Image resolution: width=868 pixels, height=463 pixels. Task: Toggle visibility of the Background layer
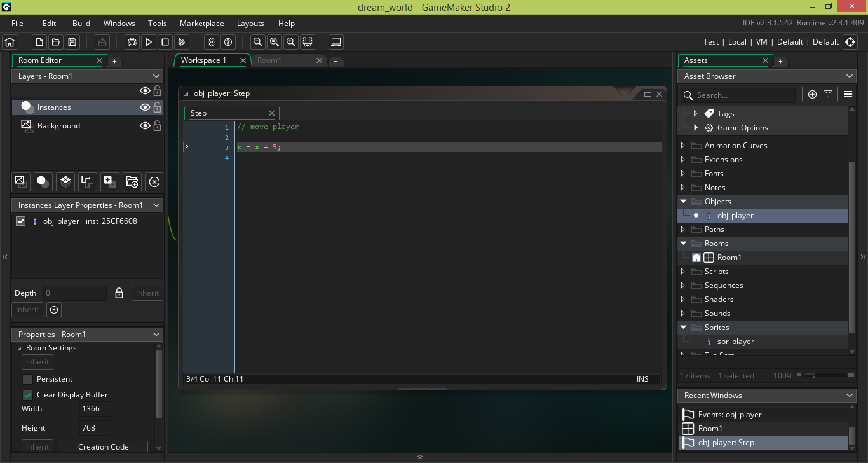click(x=145, y=126)
